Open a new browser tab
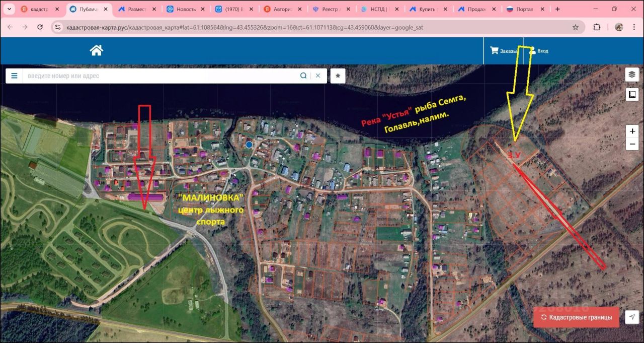The width and height of the screenshot is (644, 343). 557,9
